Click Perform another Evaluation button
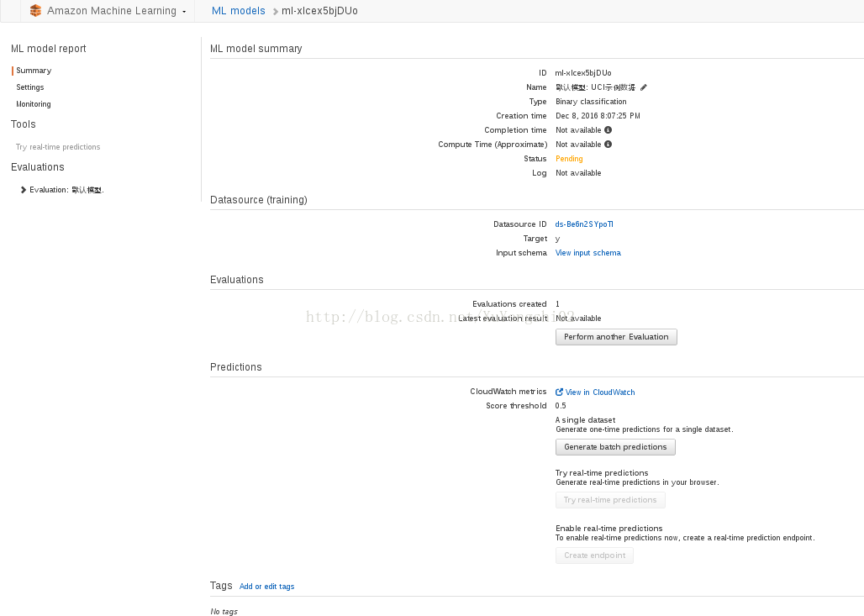The image size is (864, 616). [616, 337]
